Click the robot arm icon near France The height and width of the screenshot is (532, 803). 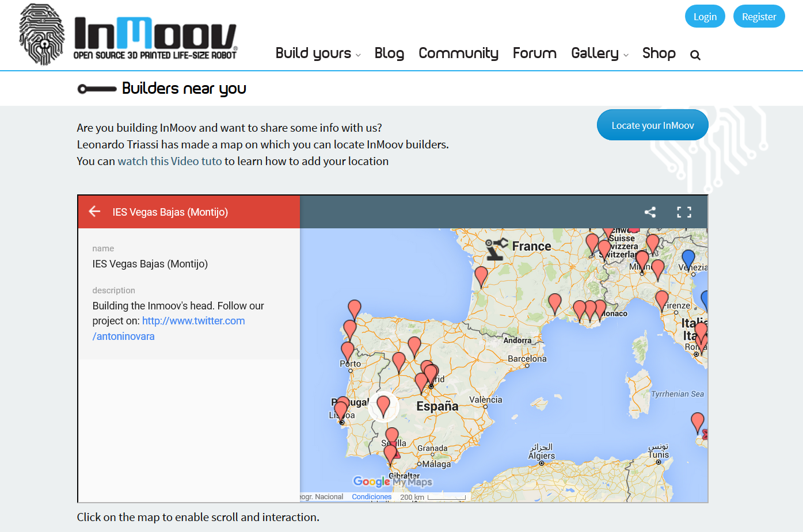[x=495, y=249]
